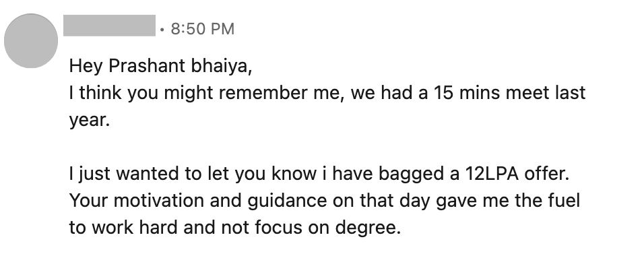The height and width of the screenshot is (256, 644).
Task: Click the words 'work hard' in last line
Action: [x=135, y=228]
